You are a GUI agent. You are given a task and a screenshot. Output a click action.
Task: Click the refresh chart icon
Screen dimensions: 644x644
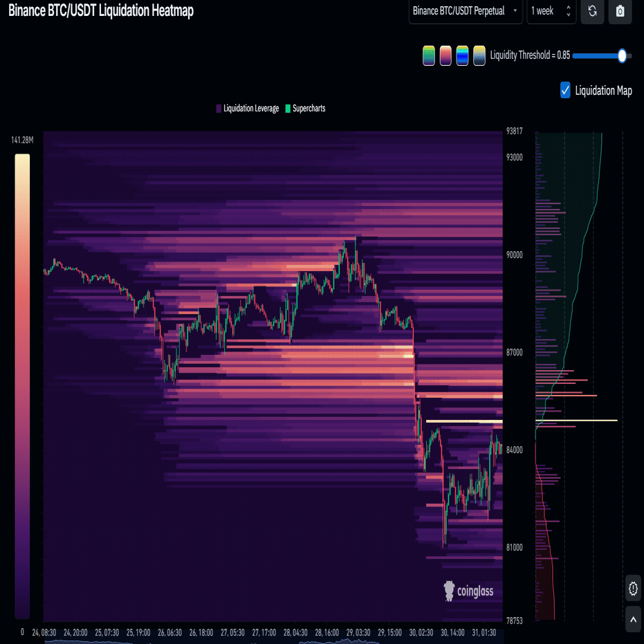click(592, 11)
